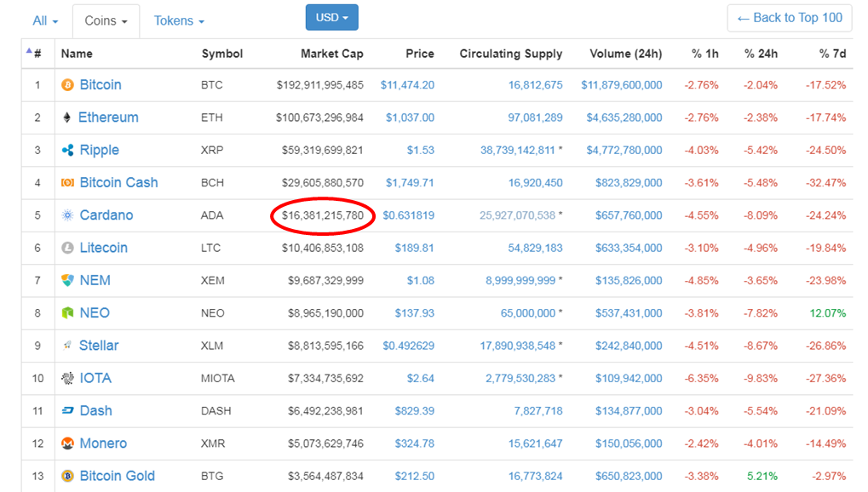The width and height of the screenshot is (868, 492).
Task: Open the Bitcoin name link
Action: point(101,84)
